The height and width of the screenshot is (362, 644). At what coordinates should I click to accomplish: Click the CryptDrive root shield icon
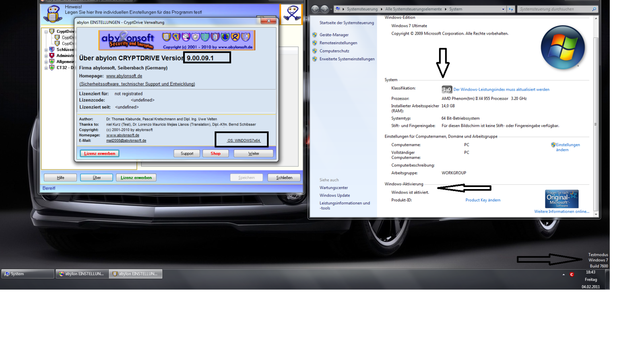point(52,31)
